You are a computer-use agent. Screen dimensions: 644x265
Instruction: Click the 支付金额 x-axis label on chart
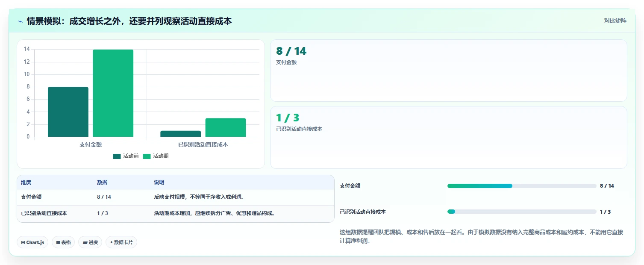[x=91, y=144]
